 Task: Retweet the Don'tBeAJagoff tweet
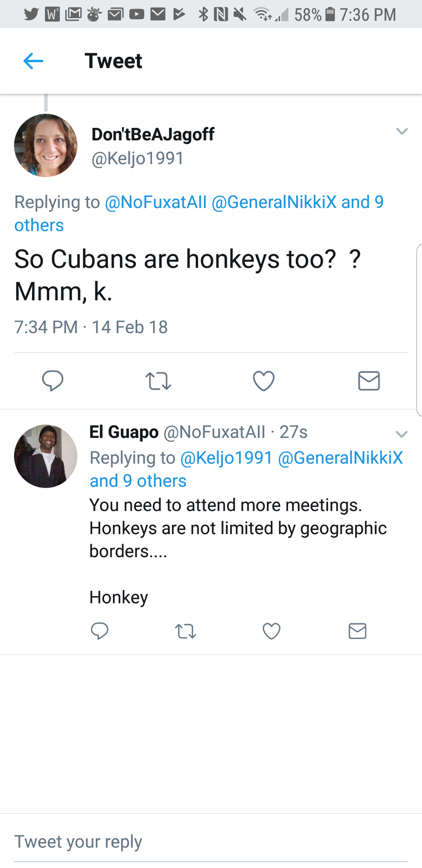[x=158, y=381]
